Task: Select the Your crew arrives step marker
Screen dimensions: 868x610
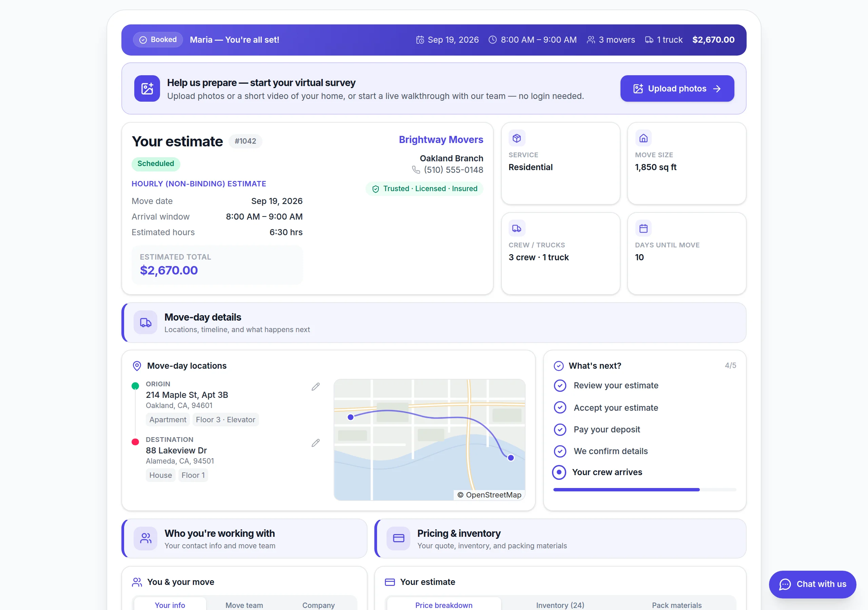Action: click(559, 472)
